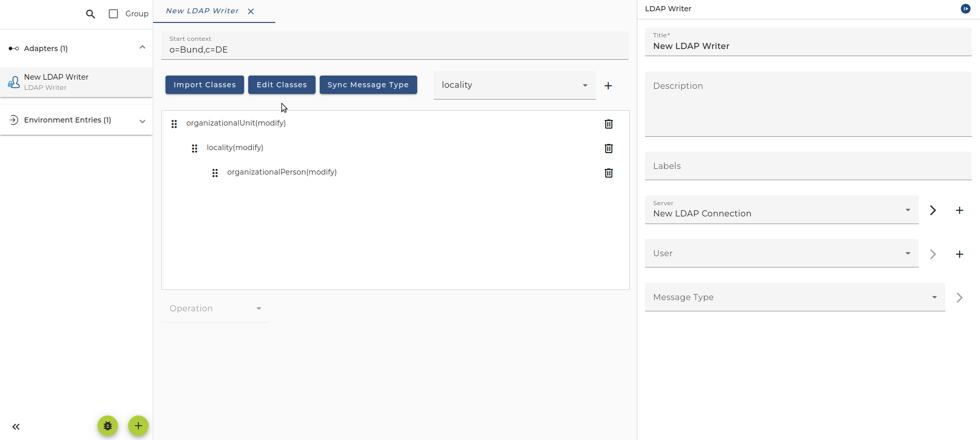The width and height of the screenshot is (980, 440).
Task: Navigate to Message Type with chevron icon
Action: [960, 298]
